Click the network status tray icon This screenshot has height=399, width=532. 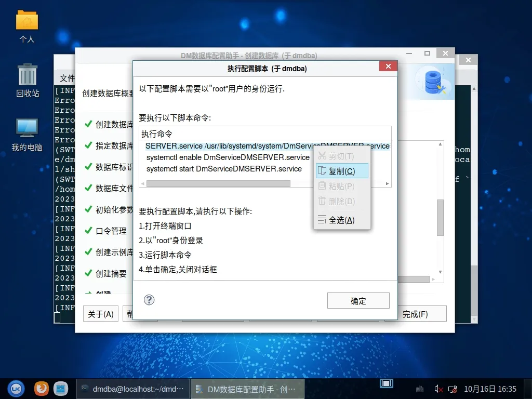(453, 389)
